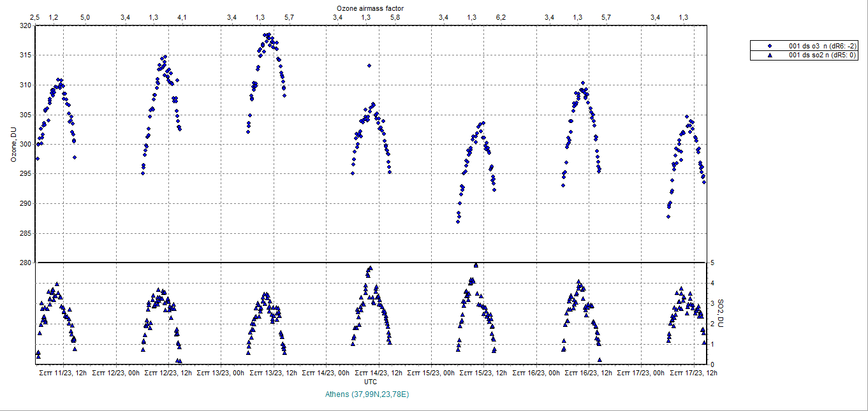This screenshot has width=868, height=411.
Task: Click the Athens (37,99N,23,78E) station caption
Action: (x=367, y=394)
